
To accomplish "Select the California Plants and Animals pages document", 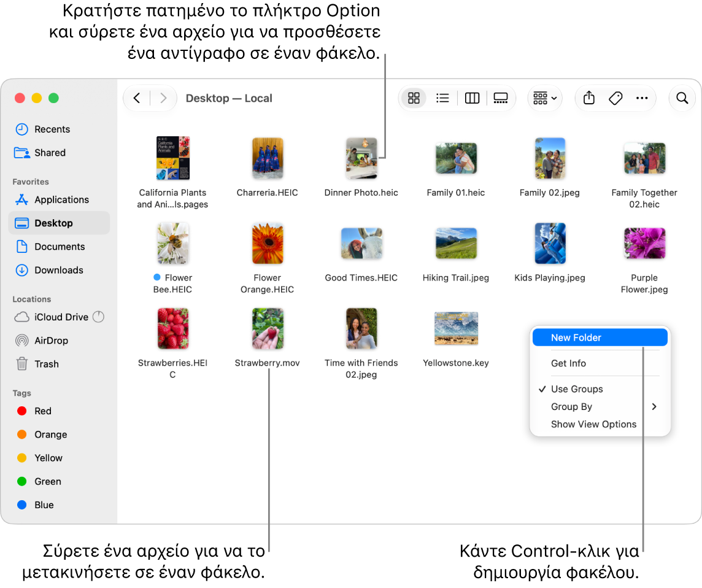I will click(x=173, y=172).
